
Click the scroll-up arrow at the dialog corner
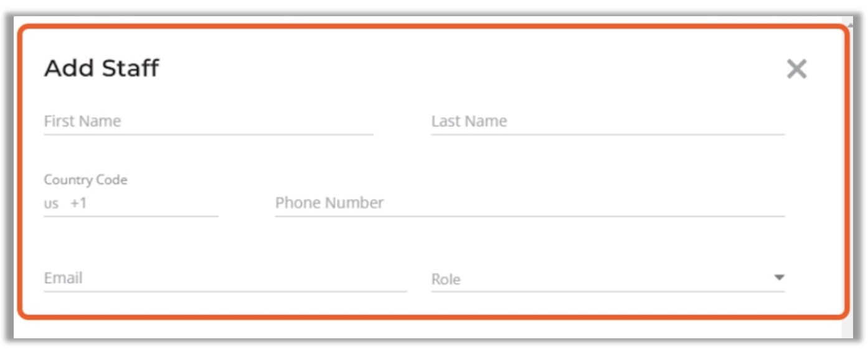[851, 25]
